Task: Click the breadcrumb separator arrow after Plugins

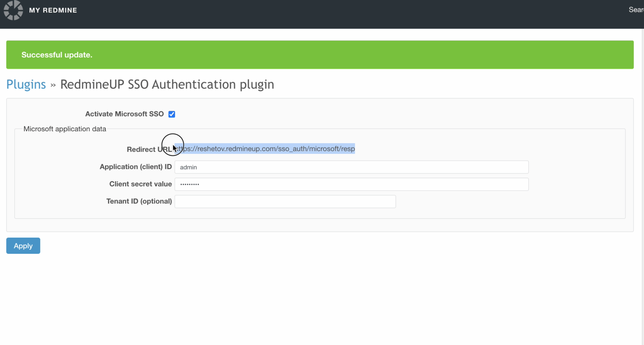Action: click(53, 85)
